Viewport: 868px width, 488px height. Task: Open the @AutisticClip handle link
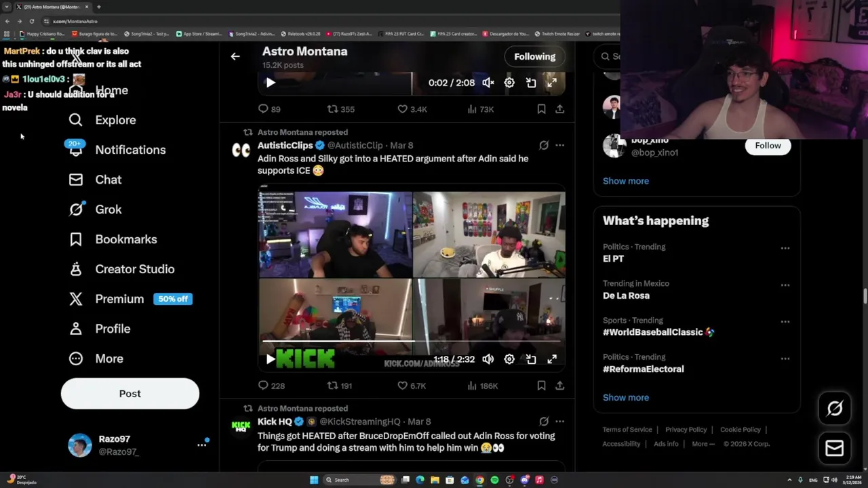pos(355,146)
